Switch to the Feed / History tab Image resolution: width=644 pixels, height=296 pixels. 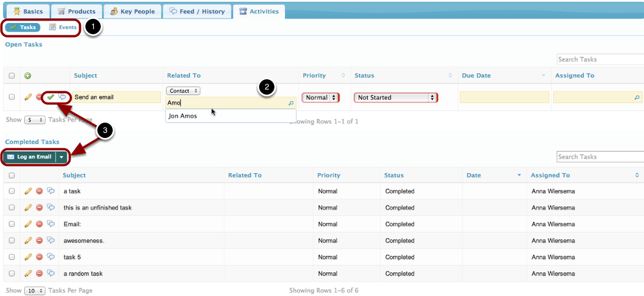point(198,11)
